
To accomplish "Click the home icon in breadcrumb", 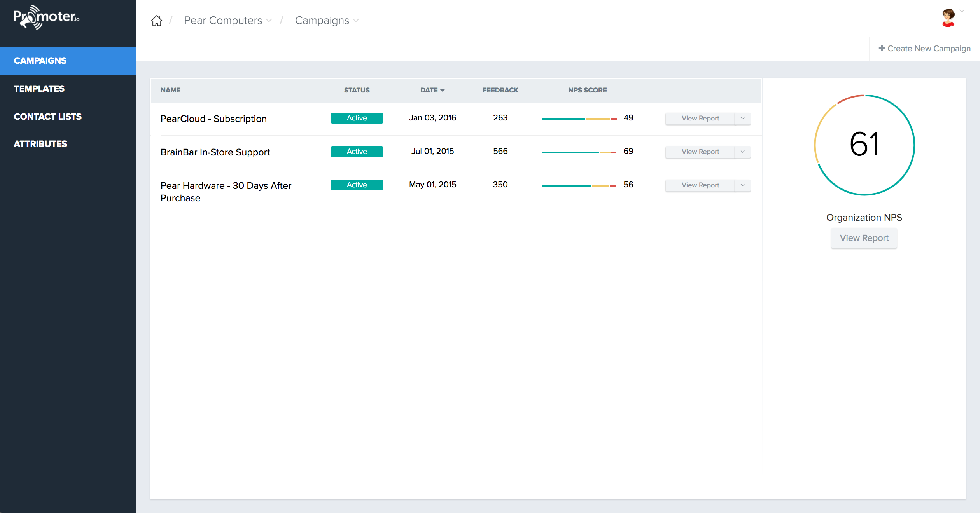I will click(157, 21).
